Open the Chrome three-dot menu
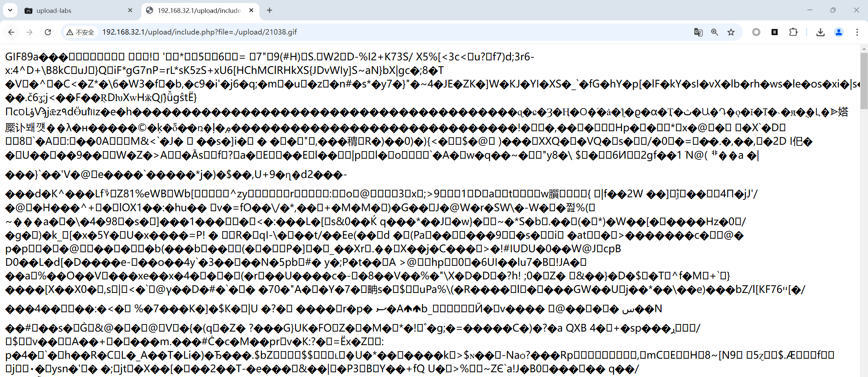 click(x=857, y=32)
